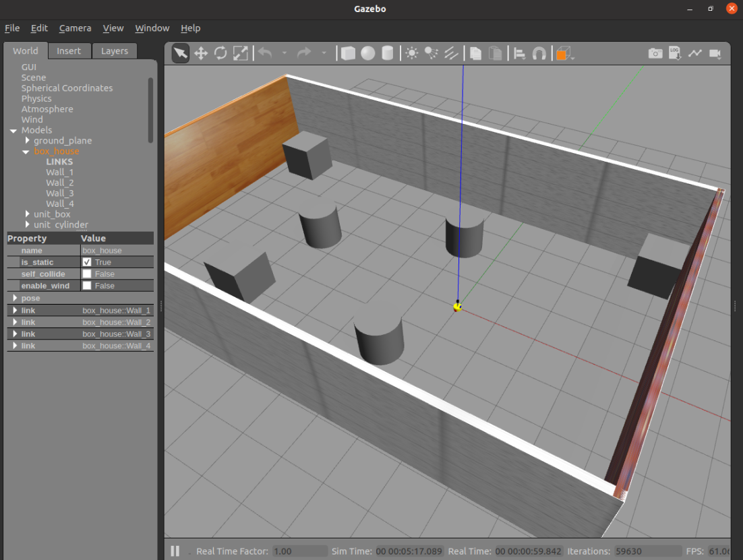
Task: Click the Iterations value 59630
Action: [x=648, y=551]
